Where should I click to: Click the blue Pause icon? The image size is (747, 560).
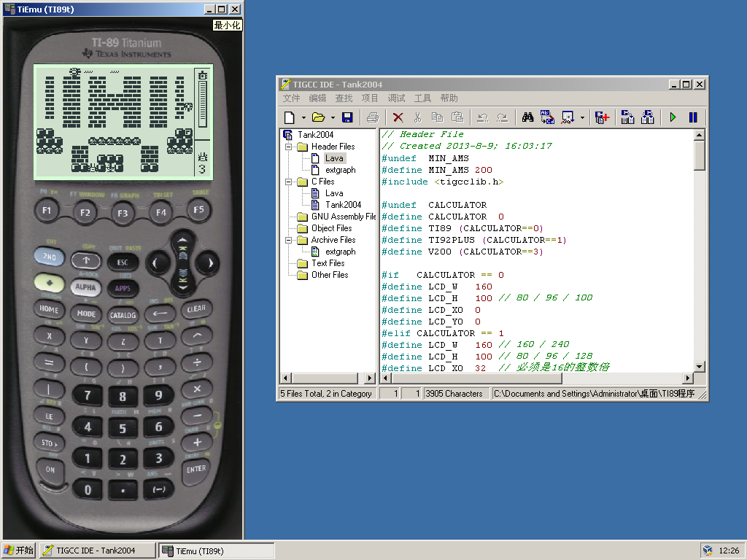pyautogui.click(x=693, y=117)
